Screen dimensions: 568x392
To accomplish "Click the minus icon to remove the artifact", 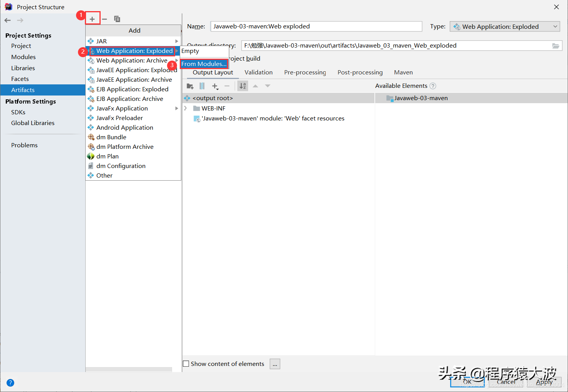I will point(104,19).
